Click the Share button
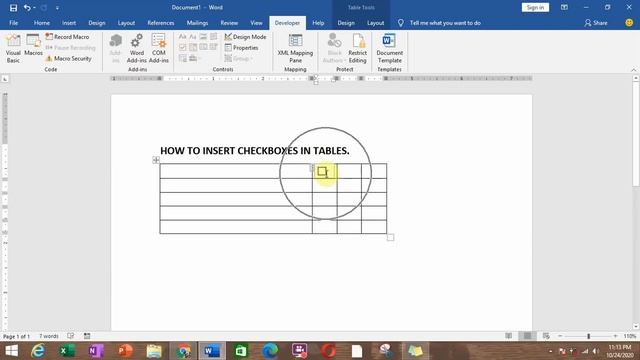This screenshot has height=360, width=640. click(x=596, y=23)
